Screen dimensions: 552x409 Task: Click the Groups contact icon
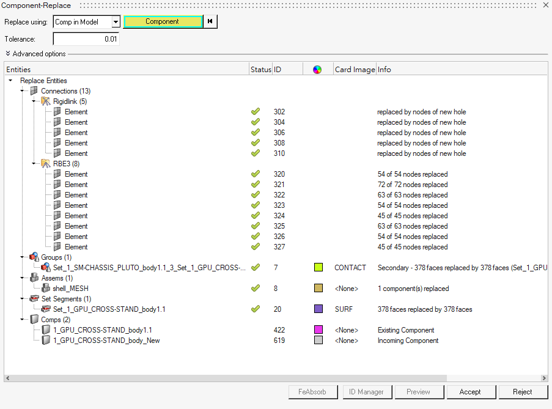pyautogui.click(x=34, y=257)
